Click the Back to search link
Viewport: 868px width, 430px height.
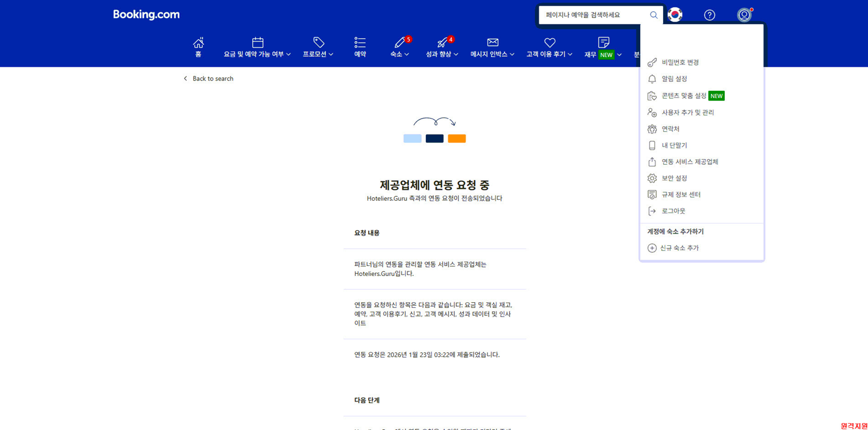[x=208, y=79]
